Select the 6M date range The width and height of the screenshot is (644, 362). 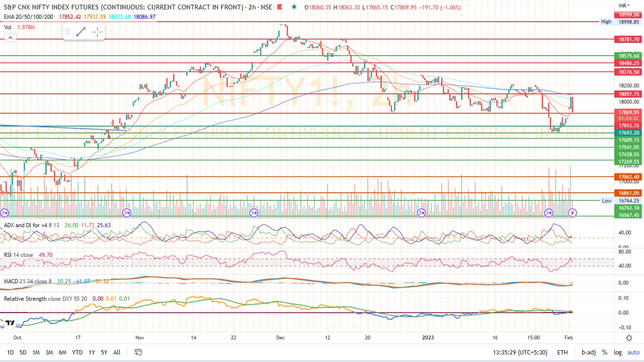tap(62, 352)
